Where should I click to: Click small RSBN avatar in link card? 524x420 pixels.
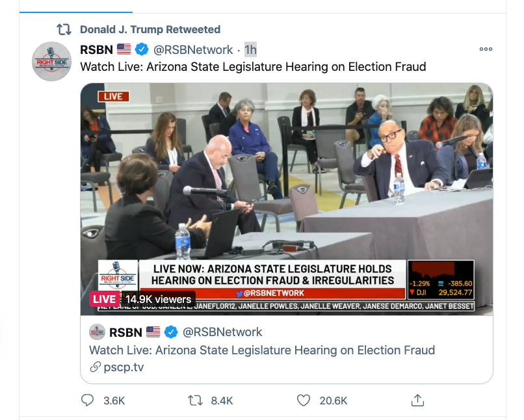(x=98, y=332)
